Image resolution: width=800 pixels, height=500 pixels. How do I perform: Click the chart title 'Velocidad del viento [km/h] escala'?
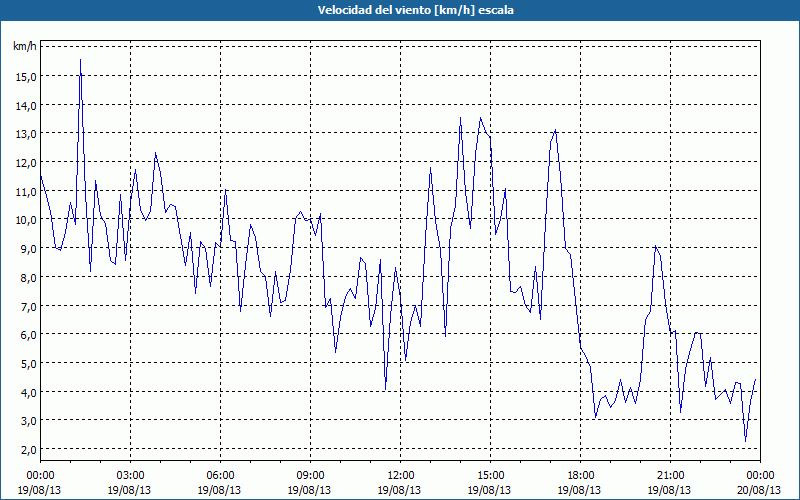(x=415, y=10)
